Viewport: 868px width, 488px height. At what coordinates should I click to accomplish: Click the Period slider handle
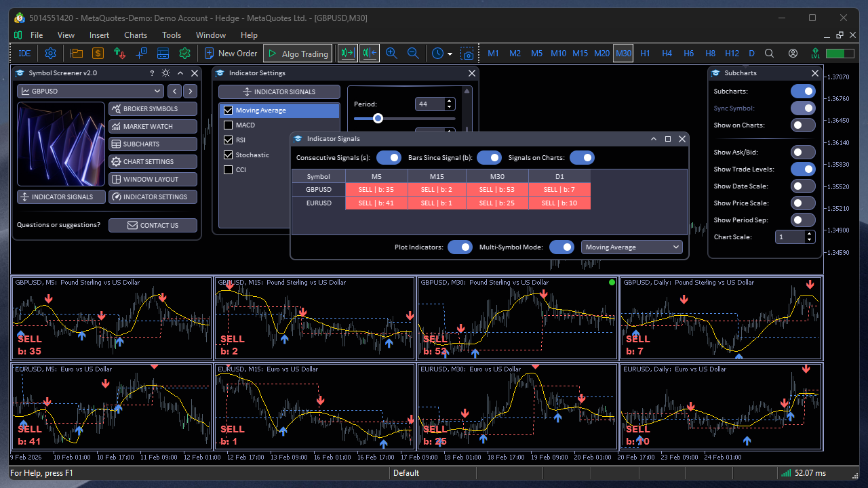tap(377, 118)
